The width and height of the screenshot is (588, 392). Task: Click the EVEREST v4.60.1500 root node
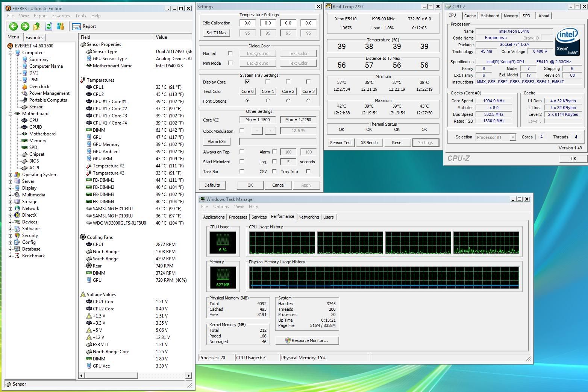pyautogui.click(x=34, y=46)
